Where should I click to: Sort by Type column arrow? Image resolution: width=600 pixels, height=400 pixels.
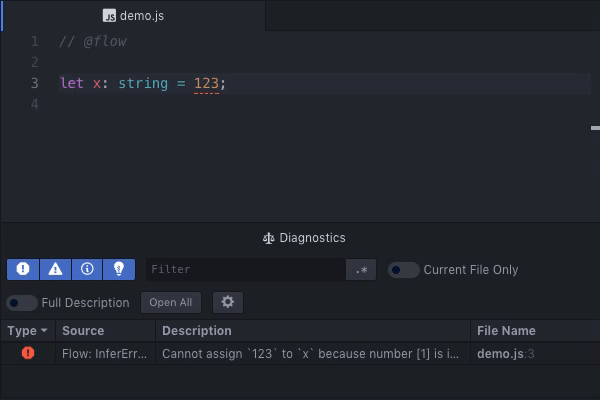[44, 330]
